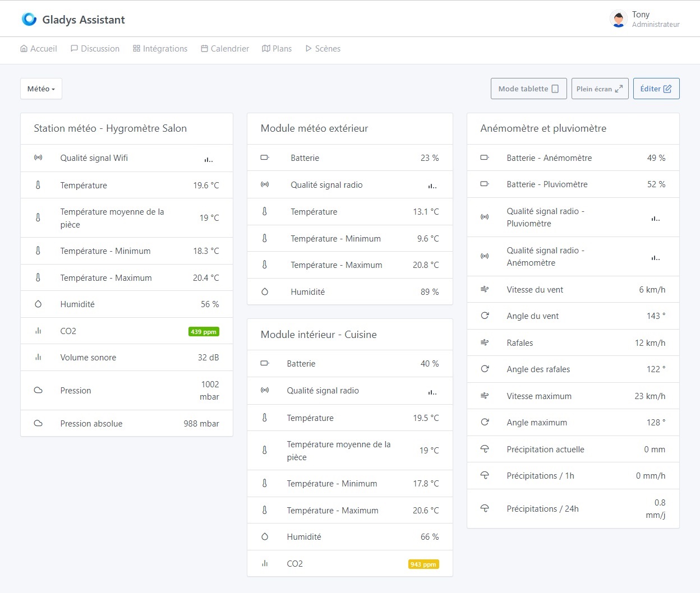The height and width of the screenshot is (593, 700).
Task: Click the Angle du vent rotation icon
Action: pyautogui.click(x=485, y=316)
